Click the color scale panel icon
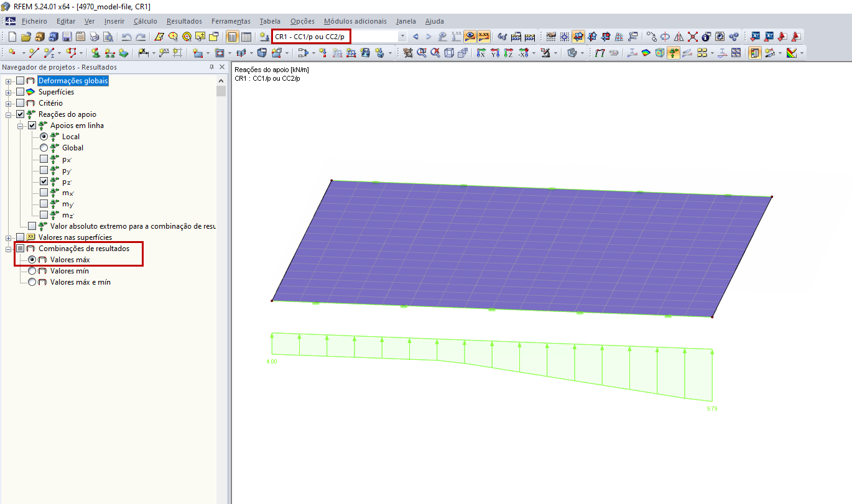 [754, 53]
